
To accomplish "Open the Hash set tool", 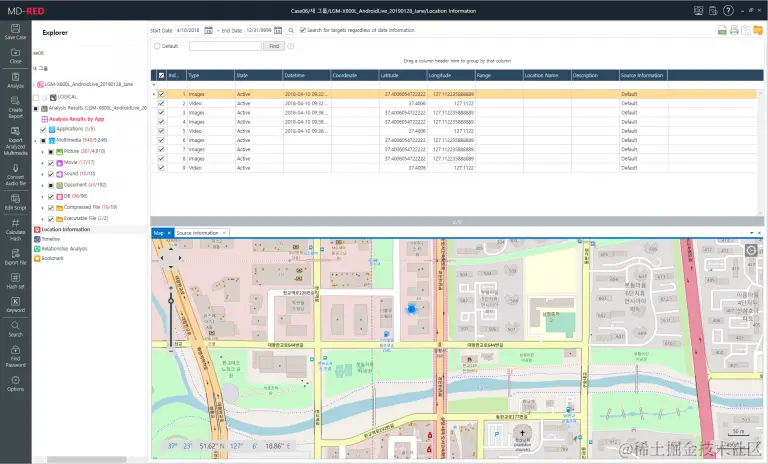I will 15,281.
